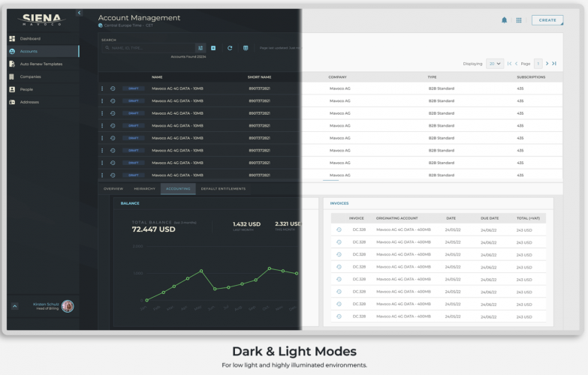This screenshot has width=588, height=375.
Task: Click the page number field
Action: click(538, 64)
